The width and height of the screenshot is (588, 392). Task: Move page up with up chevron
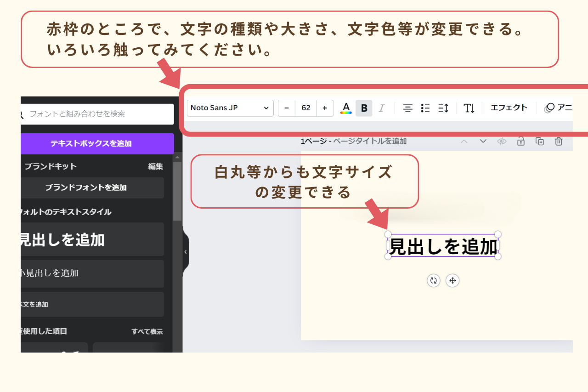[464, 141]
